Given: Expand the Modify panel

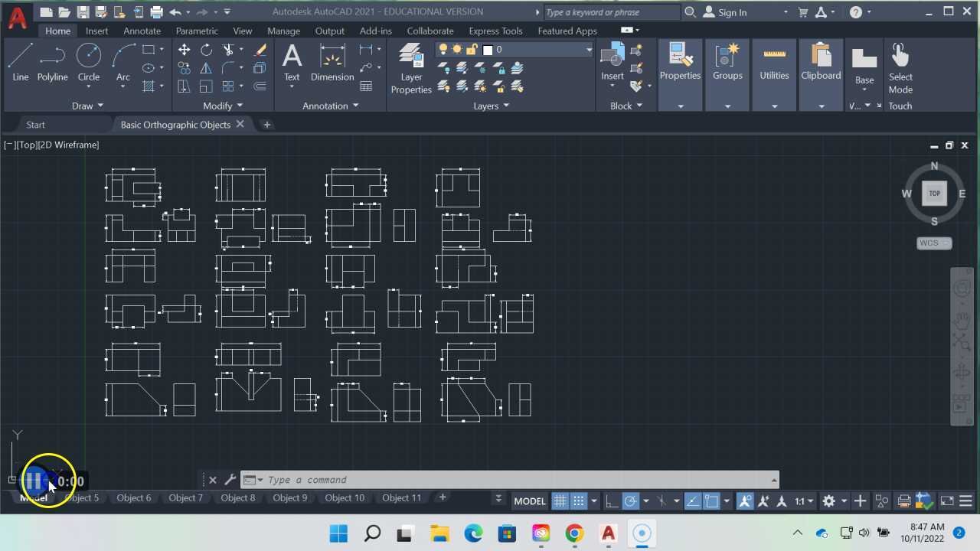Looking at the screenshot, I should 238,106.
